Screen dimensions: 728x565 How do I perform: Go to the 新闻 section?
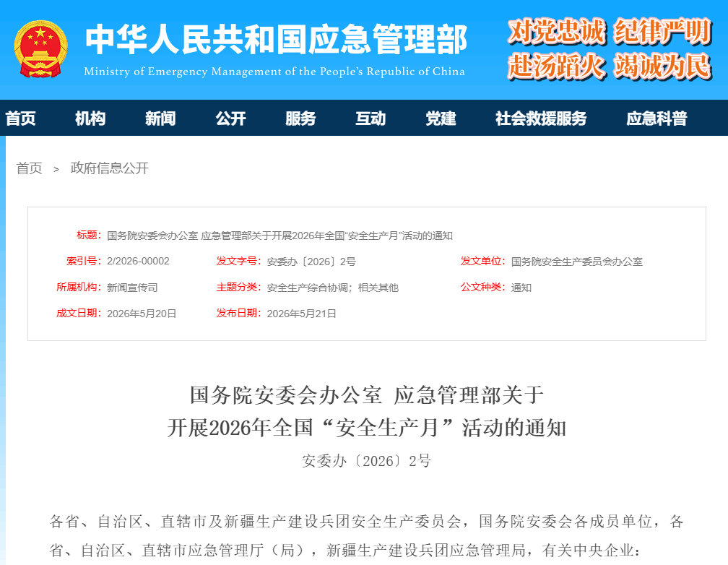coord(160,118)
